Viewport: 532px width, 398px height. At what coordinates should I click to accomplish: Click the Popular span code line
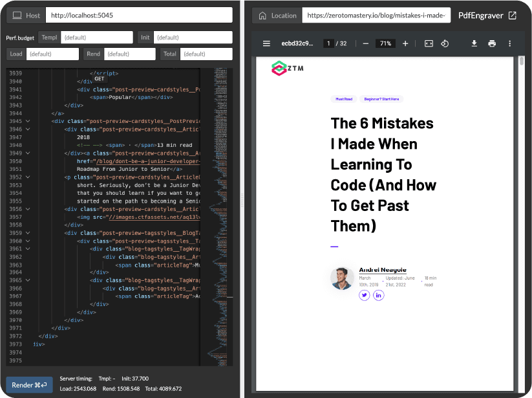[x=131, y=98]
